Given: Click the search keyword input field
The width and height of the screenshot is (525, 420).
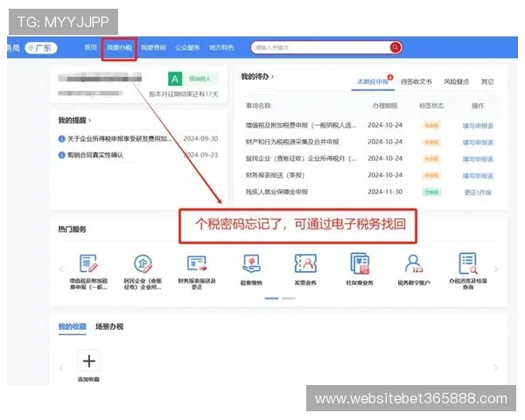Looking at the screenshot, I should 321,47.
